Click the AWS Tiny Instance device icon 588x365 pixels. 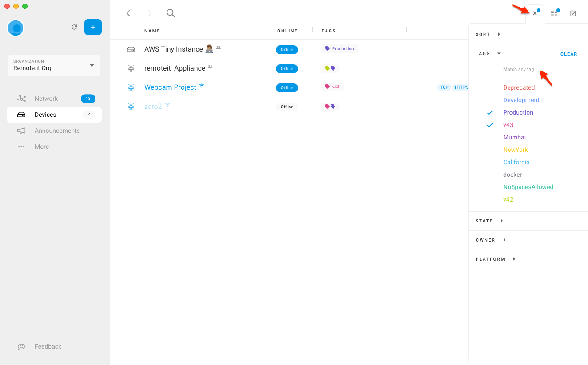pyautogui.click(x=131, y=49)
